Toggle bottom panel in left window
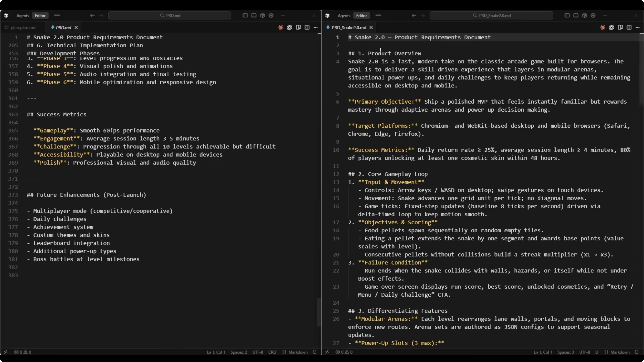 point(254,16)
